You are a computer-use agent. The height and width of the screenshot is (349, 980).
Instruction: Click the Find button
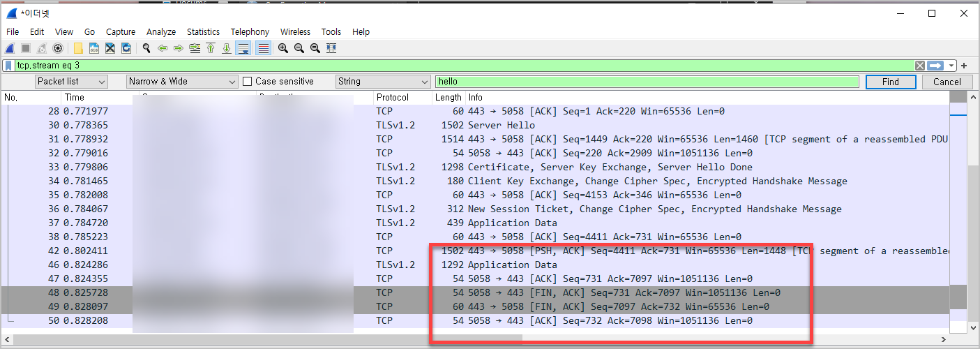(891, 82)
